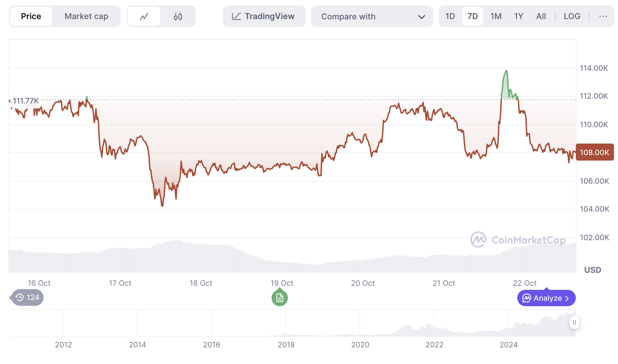Switch to Market cap tab
The width and height of the screenshot is (618, 364).
point(86,16)
